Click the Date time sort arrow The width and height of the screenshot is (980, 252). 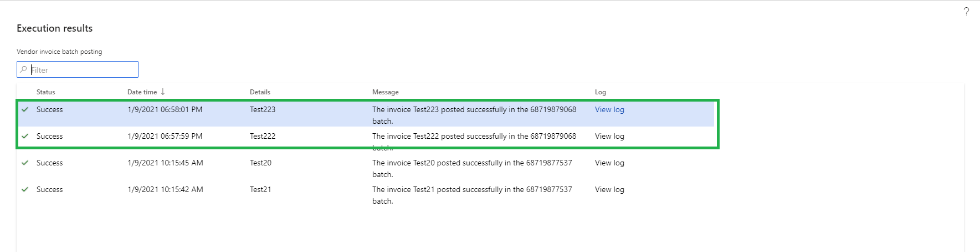[x=163, y=92]
